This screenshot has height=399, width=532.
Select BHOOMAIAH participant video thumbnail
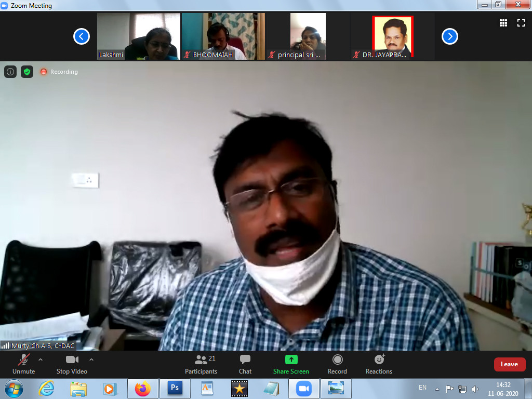click(223, 36)
